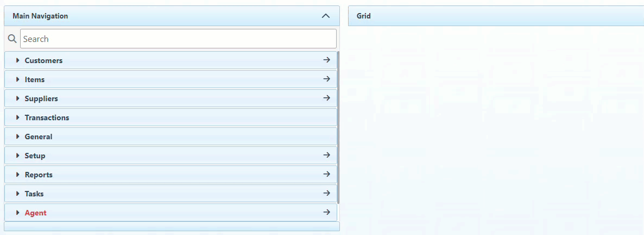Select the Reports menu label

39,175
